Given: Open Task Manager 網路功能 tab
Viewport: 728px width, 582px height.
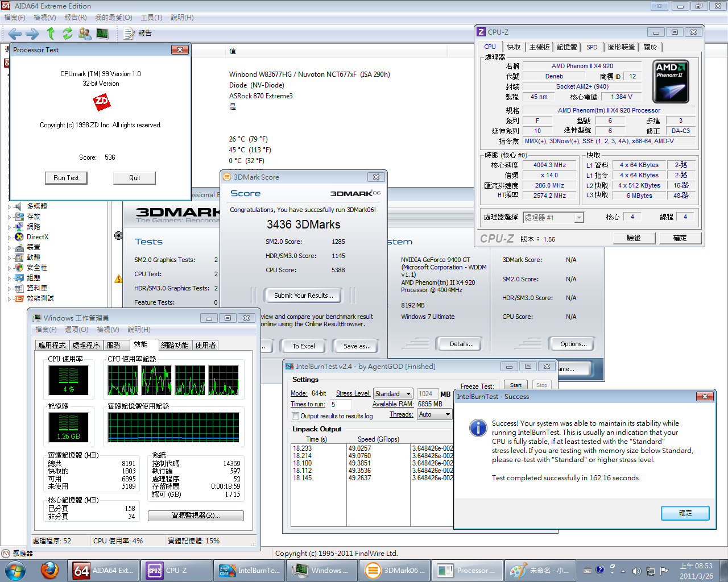Looking at the screenshot, I should point(175,345).
